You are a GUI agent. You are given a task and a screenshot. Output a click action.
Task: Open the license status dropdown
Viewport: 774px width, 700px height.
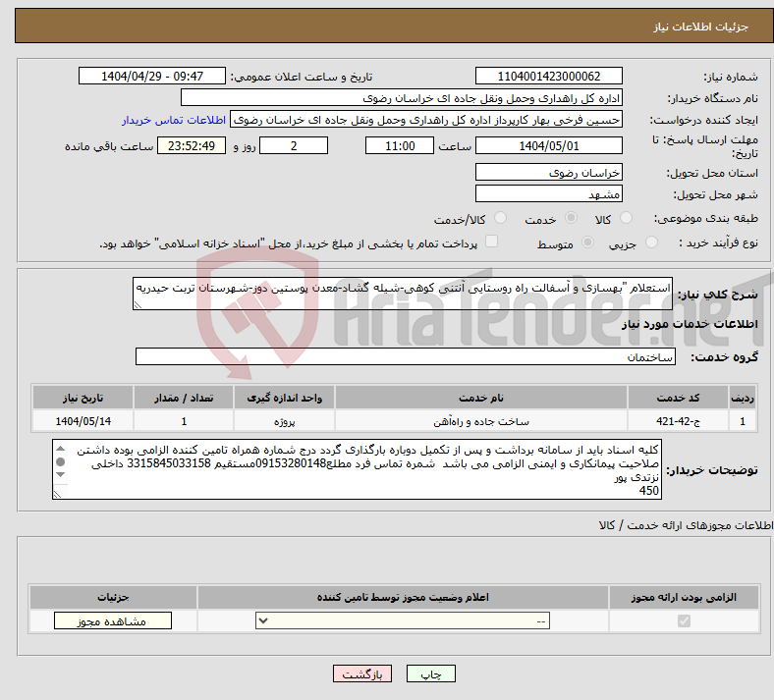tap(403, 620)
